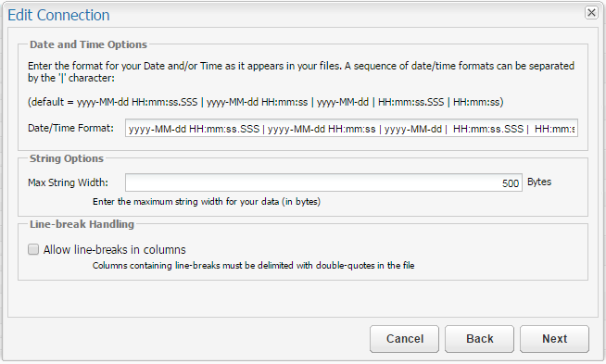Click the double-quotes delimiter note text

coord(253,266)
